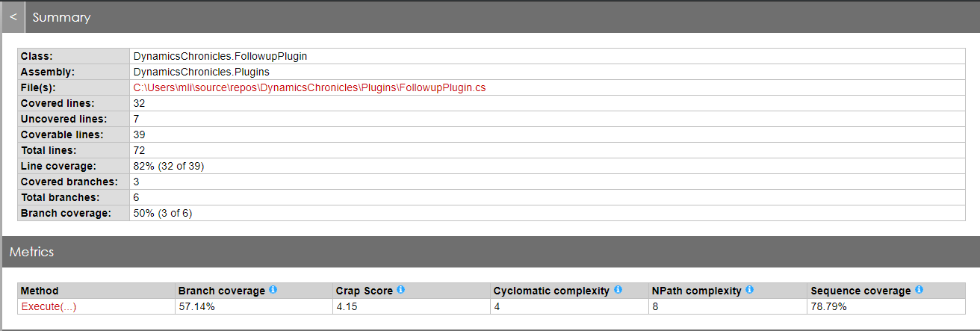Open info icon next to Cyclomatic complexity
The width and height of the screenshot is (980, 331).
tap(618, 290)
